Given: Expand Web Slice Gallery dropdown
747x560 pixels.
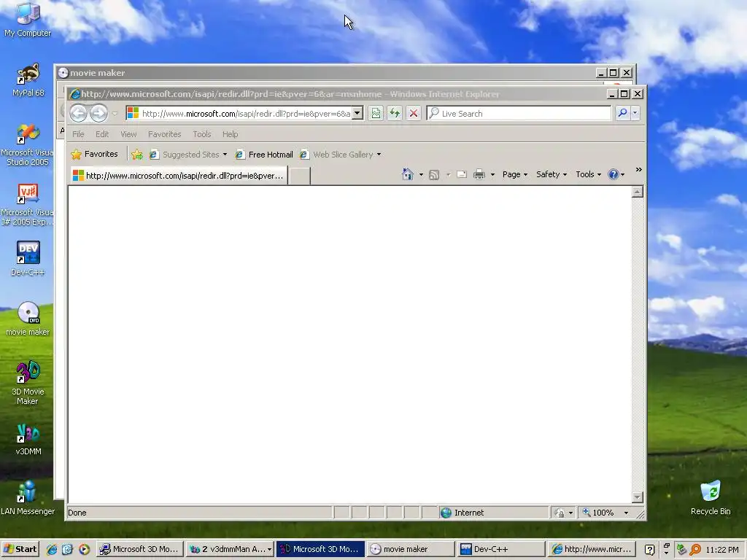Looking at the screenshot, I should [x=379, y=155].
